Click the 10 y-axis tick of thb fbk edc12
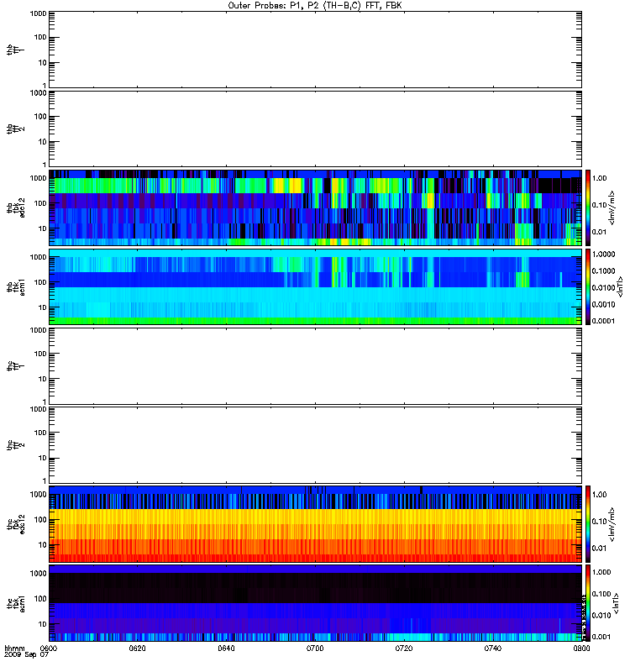 [43, 228]
